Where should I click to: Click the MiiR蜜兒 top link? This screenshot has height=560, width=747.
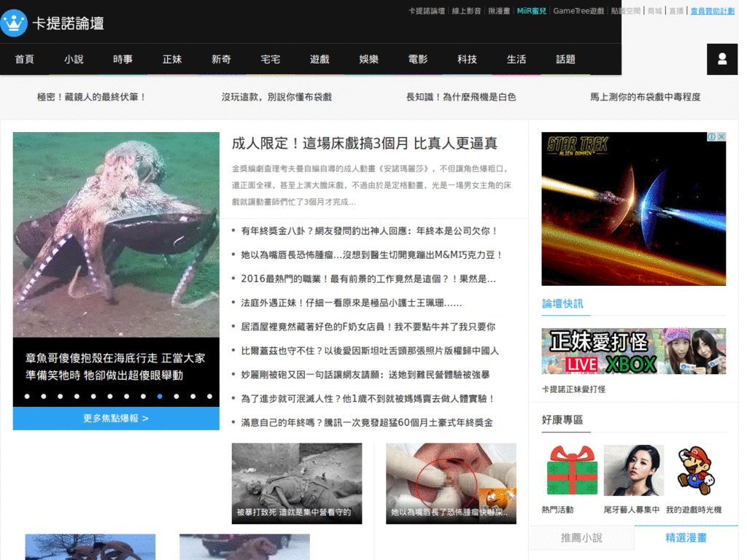tap(532, 10)
